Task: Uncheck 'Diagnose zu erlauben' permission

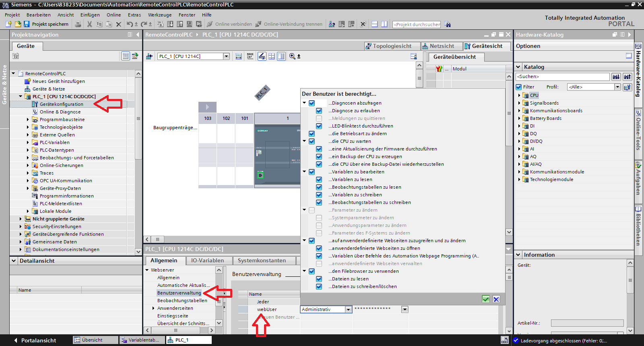Action: (319, 111)
